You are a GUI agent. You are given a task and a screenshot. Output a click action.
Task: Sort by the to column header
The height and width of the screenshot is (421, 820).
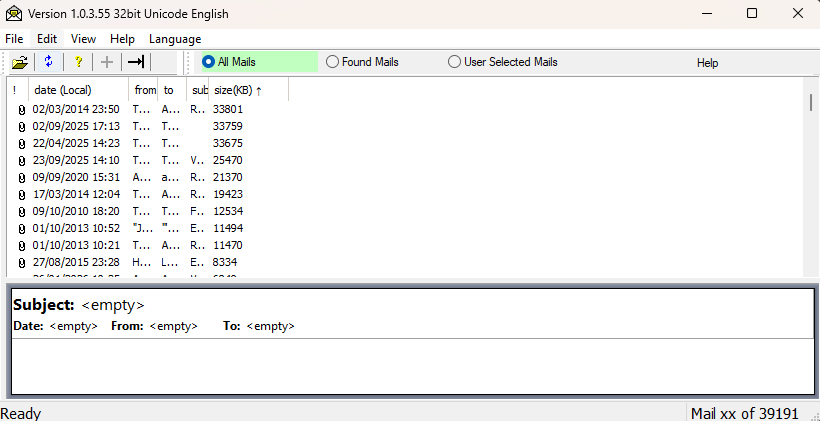point(172,90)
